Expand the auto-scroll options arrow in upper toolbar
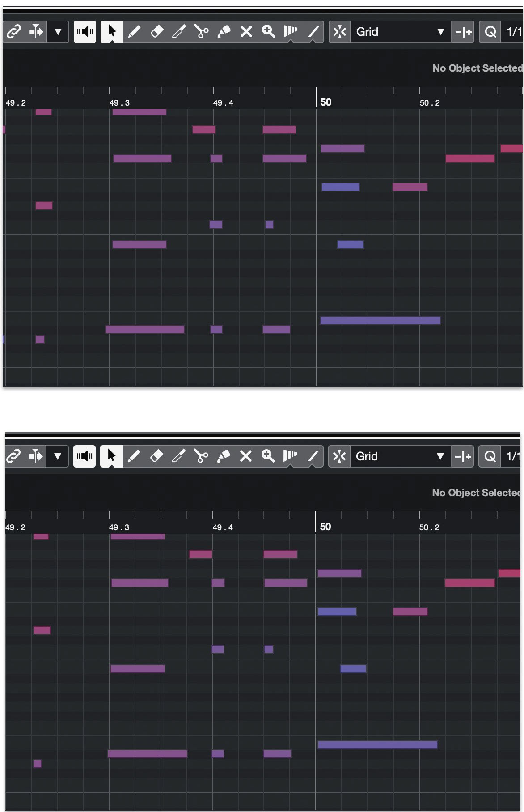This screenshot has height=812, width=524. point(58,32)
